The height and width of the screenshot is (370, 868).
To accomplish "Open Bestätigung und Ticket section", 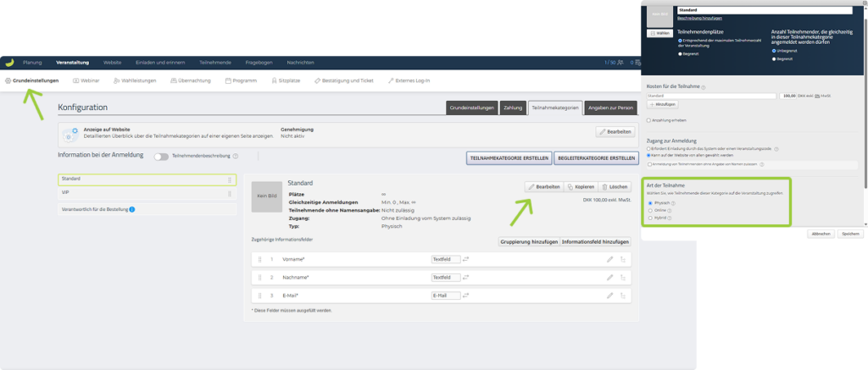I will [344, 80].
